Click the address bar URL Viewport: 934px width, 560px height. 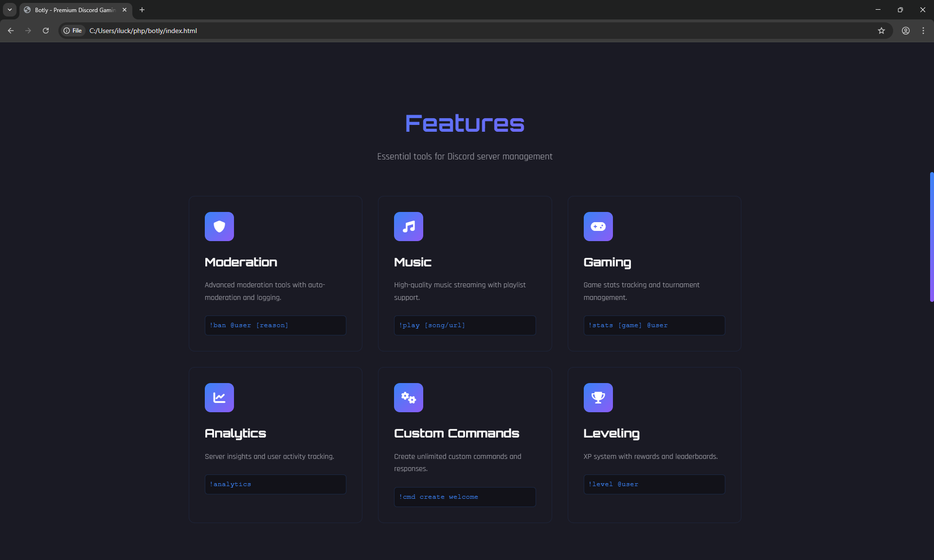[143, 31]
